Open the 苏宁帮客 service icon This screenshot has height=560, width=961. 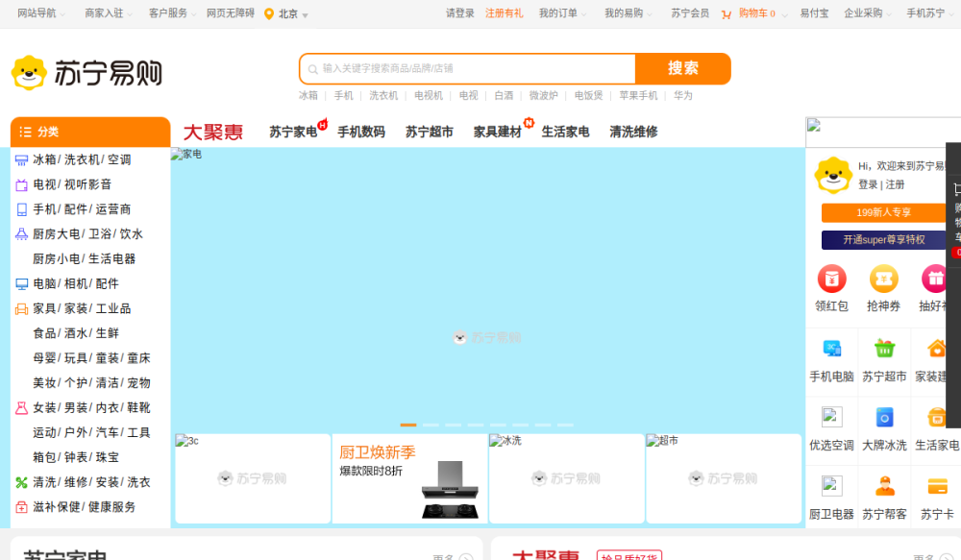pos(884,486)
